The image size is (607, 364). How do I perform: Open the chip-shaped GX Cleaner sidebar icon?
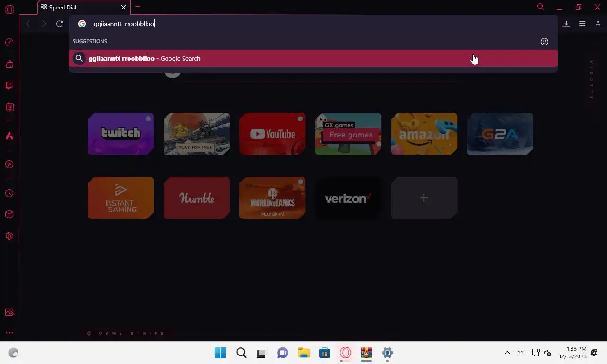coord(9,108)
